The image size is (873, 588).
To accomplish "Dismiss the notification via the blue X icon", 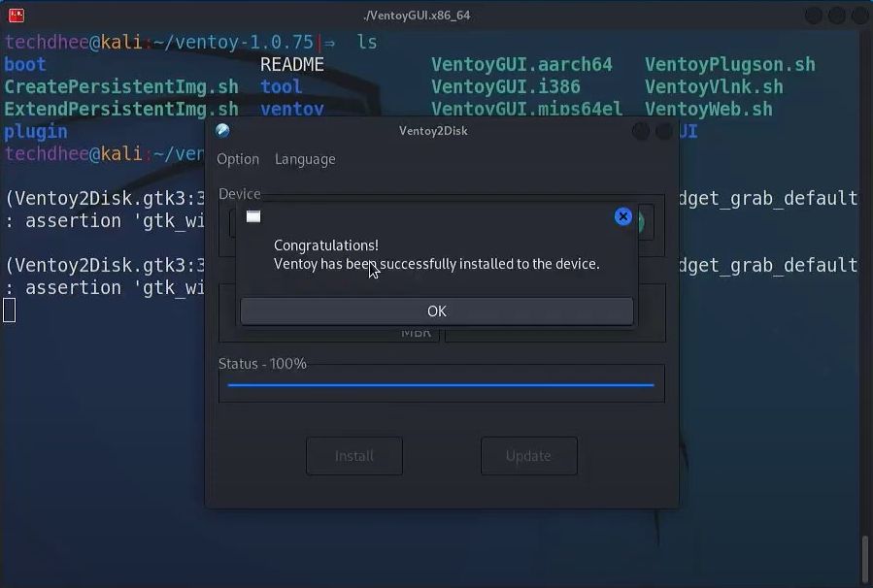I will coord(622,216).
